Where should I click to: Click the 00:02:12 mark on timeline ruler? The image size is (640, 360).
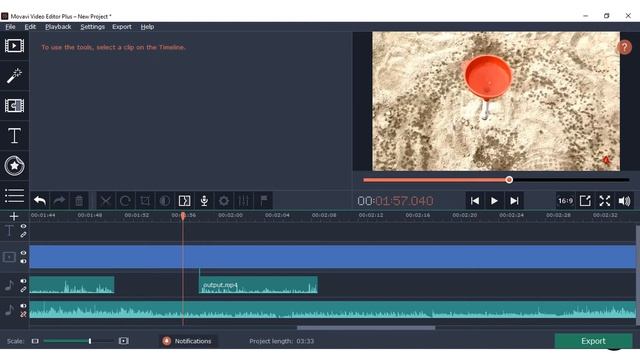coord(371,215)
